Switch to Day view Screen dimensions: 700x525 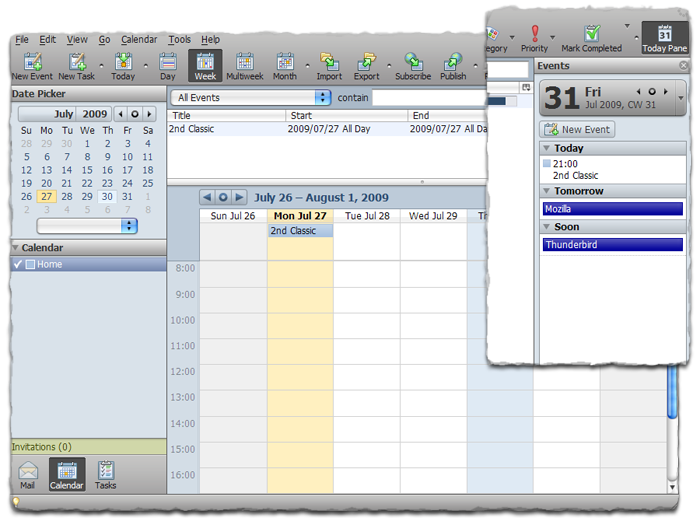pyautogui.click(x=168, y=66)
